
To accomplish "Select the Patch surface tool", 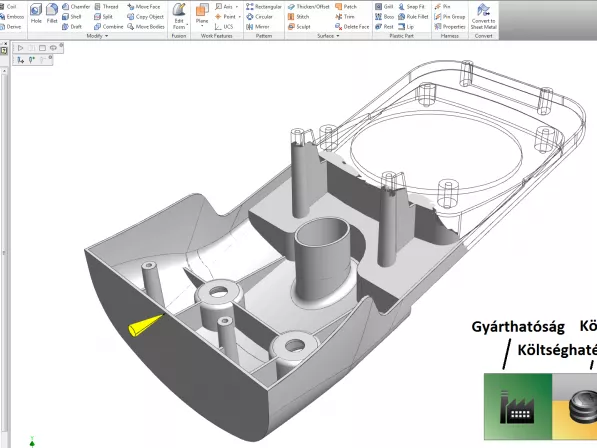I will coord(346,6).
